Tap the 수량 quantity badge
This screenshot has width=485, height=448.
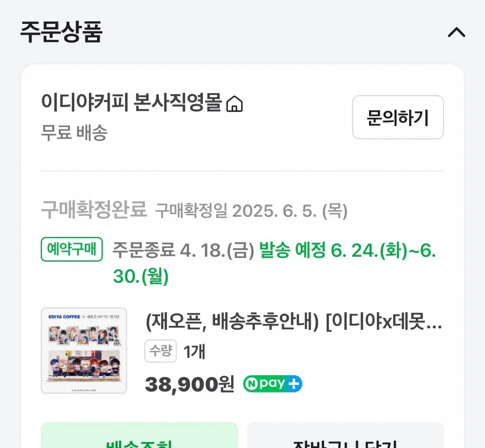160,351
